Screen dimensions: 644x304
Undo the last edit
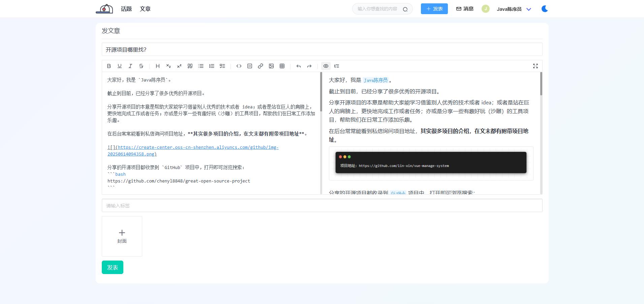coord(299,66)
